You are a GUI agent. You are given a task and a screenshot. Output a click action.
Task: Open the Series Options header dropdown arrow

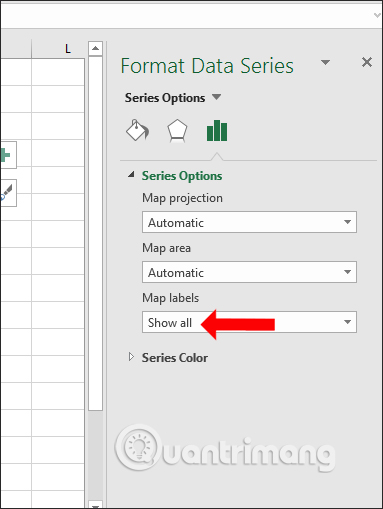tap(217, 97)
